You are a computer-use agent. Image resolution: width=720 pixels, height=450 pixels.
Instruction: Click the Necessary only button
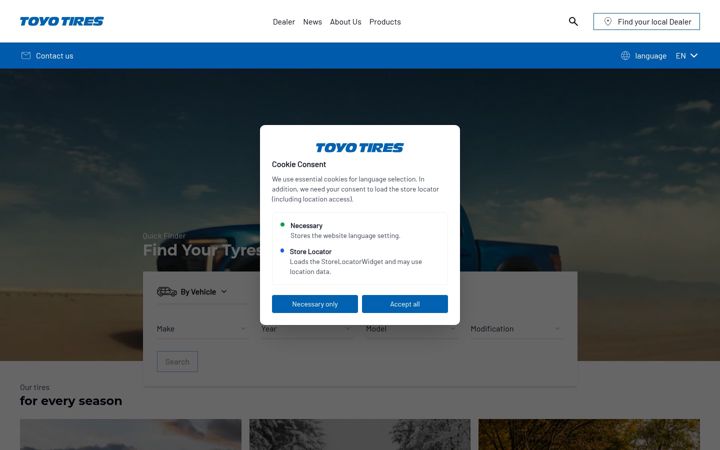tap(315, 304)
